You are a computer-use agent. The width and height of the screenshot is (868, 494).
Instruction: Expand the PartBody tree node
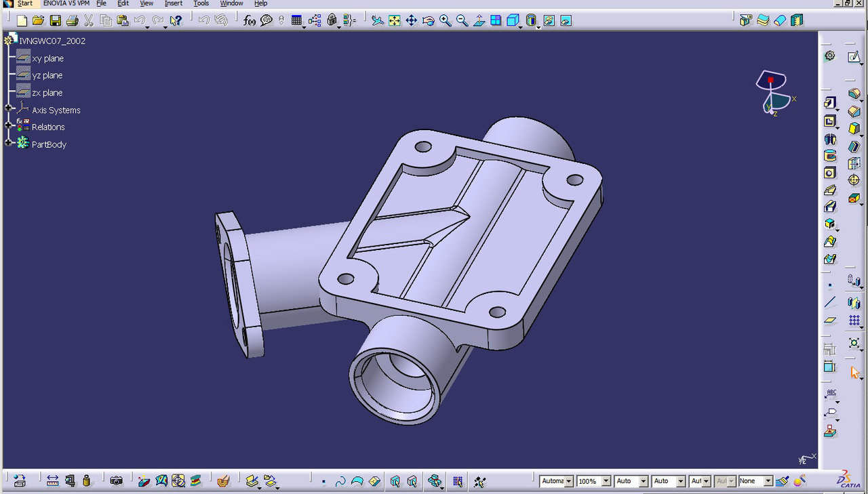(9, 142)
